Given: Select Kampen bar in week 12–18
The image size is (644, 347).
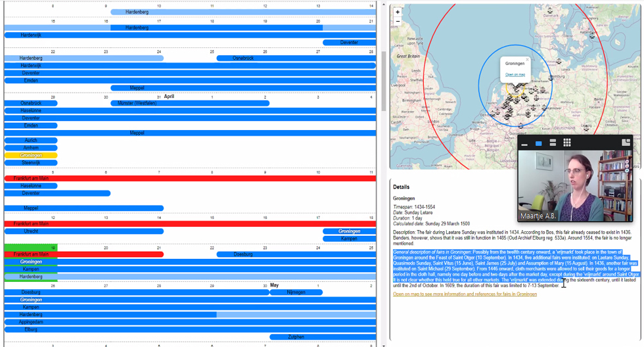Looking at the screenshot, I should pos(349,239).
